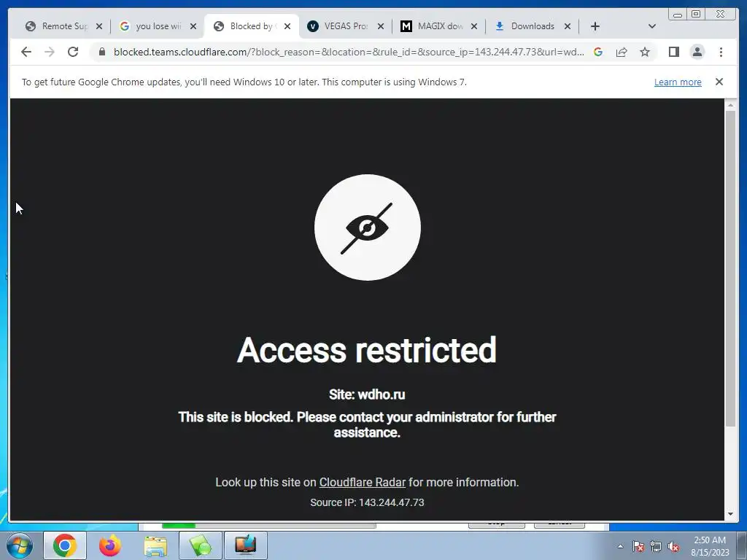Launch Firefox from the taskbar
Image resolution: width=747 pixels, height=560 pixels.
point(109,545)
